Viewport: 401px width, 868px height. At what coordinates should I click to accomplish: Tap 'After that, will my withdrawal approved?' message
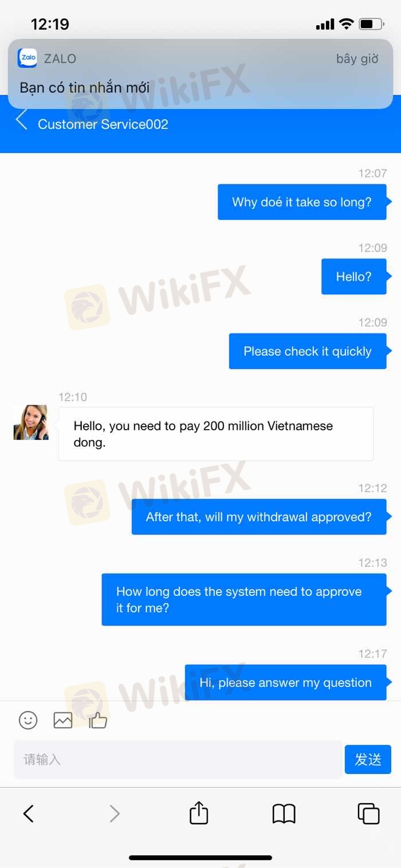[x=259, y=517]
